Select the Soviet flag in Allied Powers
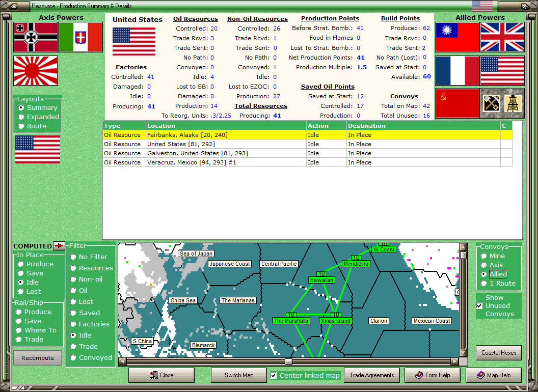The image size is (538, 392). pos(458,102)
